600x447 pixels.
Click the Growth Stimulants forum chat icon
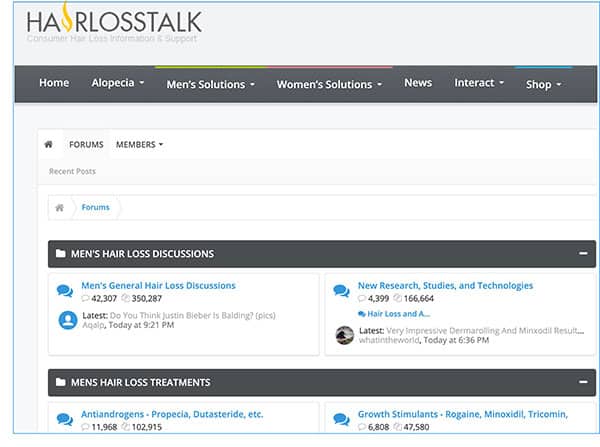(x=342, y=419)
